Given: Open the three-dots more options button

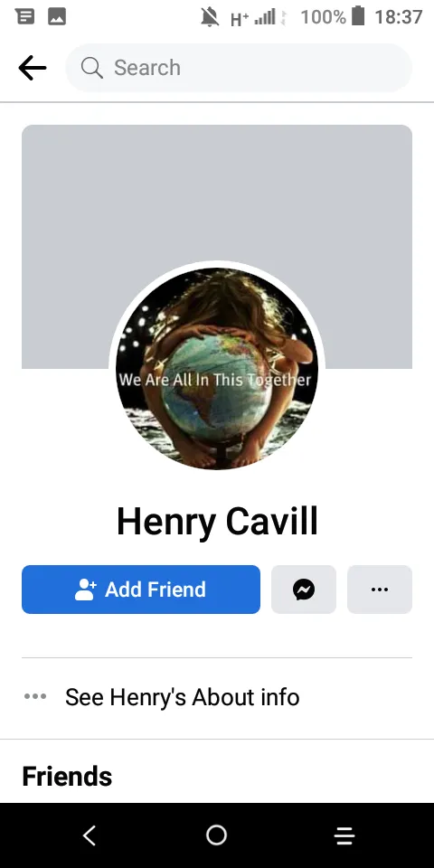Looking at the screenshot, I should pyautogui.click(x=380, y=589).
